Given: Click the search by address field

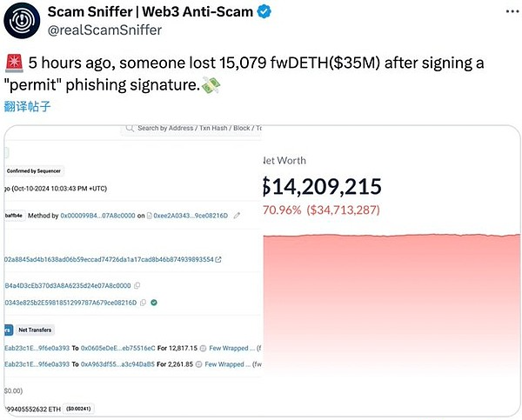Looking at the screenshot, I should pyautogui.click(x=191, y=129).
